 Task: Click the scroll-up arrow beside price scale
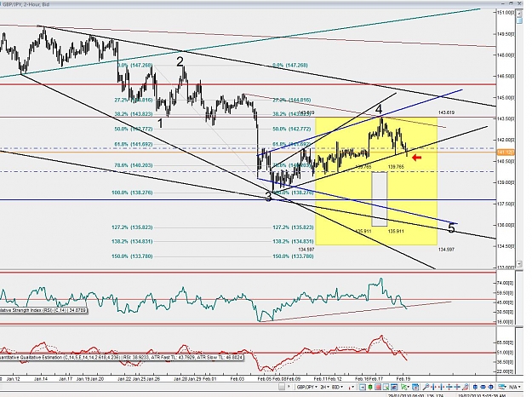tap(519, 14)
